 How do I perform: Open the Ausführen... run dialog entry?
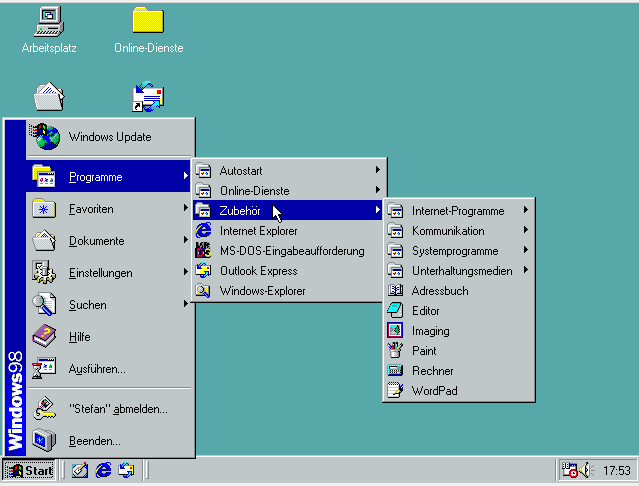[108, 368]
